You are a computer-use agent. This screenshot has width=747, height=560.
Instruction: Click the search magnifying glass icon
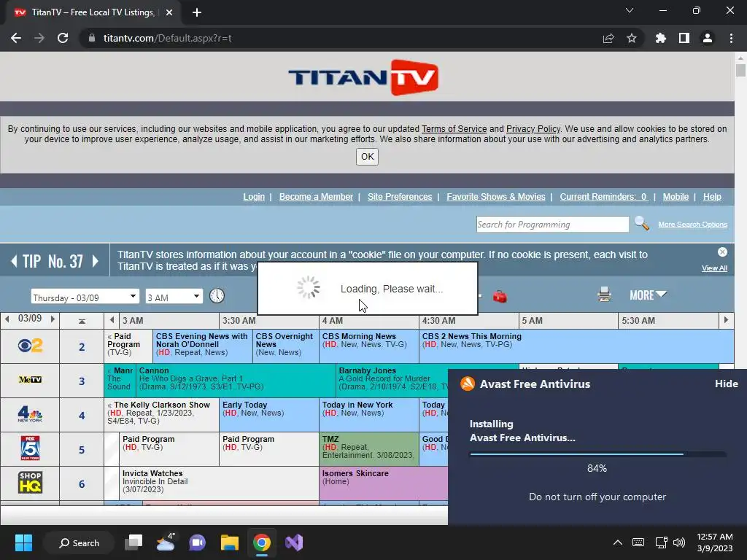[642, 223]
